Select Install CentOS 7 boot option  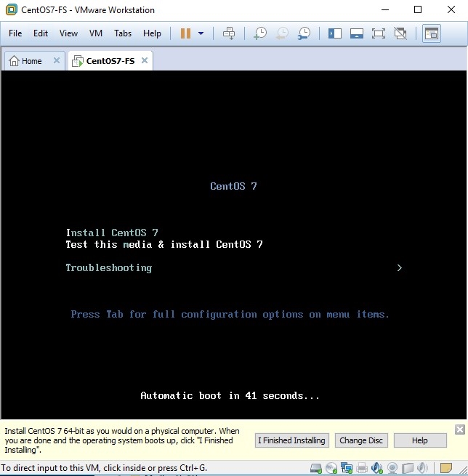[112, 233]
